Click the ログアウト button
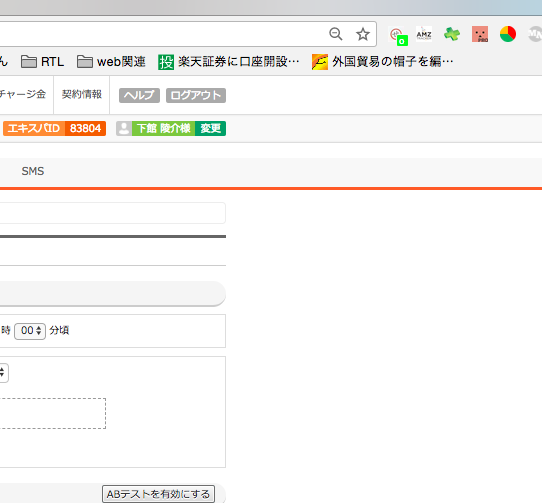This screenshot has width=542, height=503. [x=196, y=95]
